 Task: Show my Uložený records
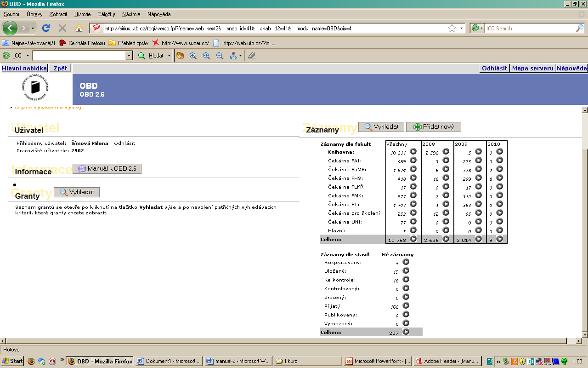tap(406, 270)
